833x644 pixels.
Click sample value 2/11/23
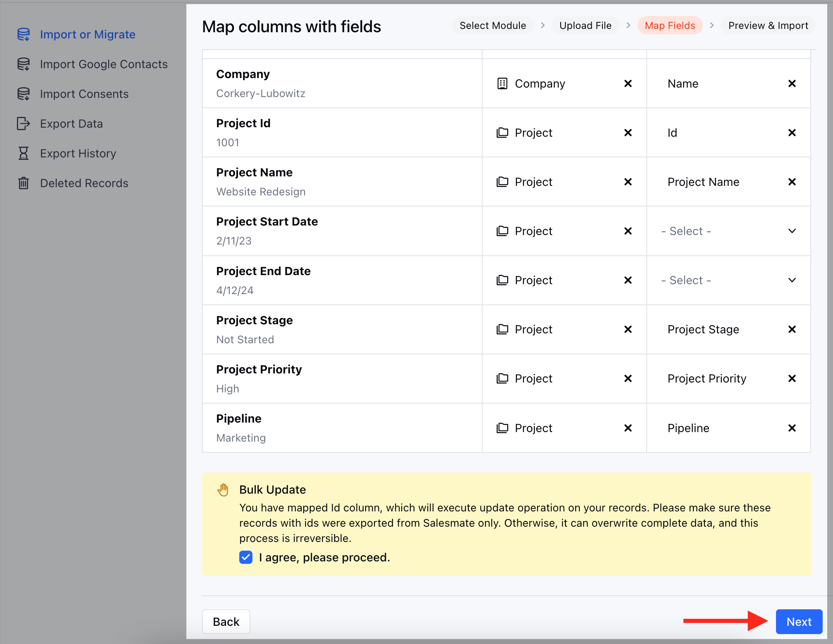(234, 241)
